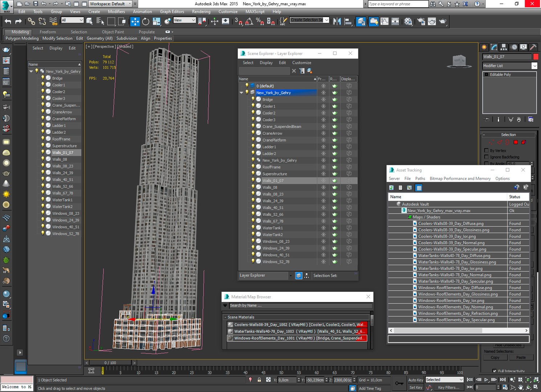Toggle the selection lock icon in status bar

pos(259,380)
